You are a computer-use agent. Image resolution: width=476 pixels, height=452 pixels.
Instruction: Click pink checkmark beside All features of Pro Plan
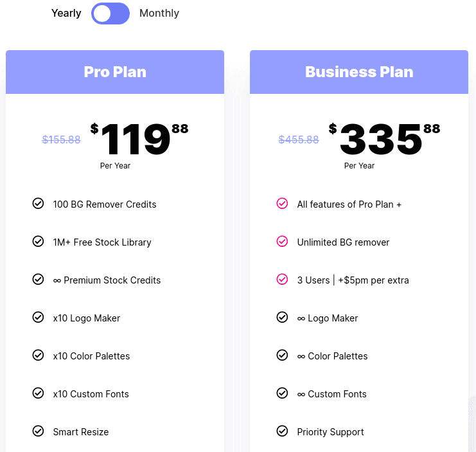pos(282,204)
